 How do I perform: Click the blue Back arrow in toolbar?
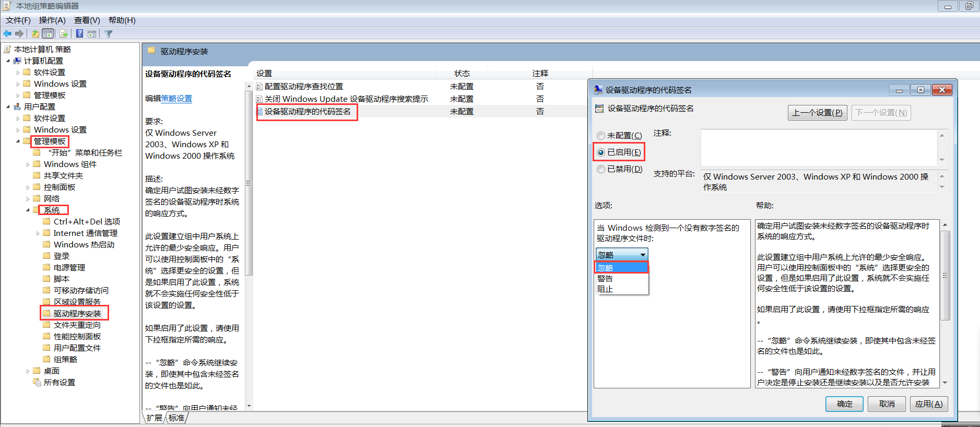point(7,34)
